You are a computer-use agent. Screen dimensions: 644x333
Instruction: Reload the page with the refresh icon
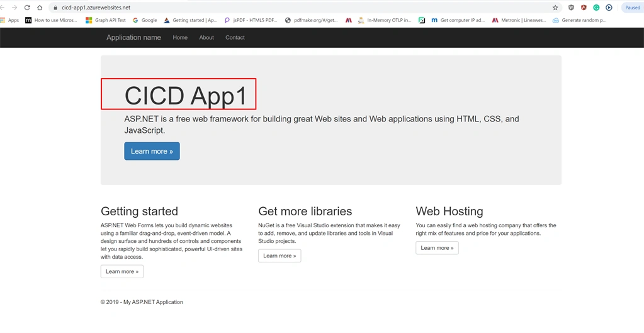click(27, 8)
